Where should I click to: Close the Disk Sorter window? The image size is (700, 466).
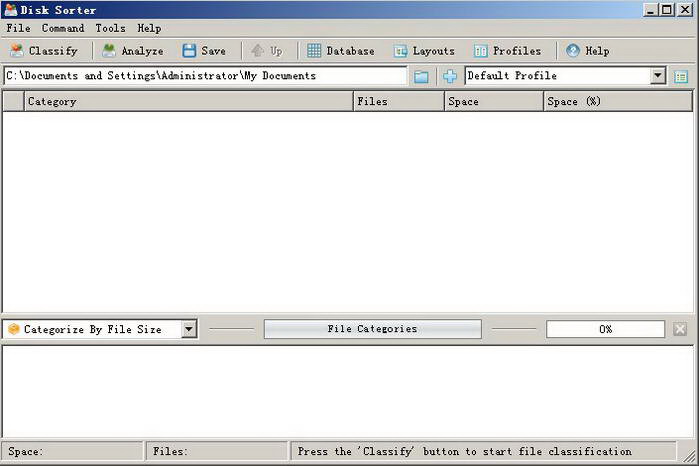click(x=685, y=9)
